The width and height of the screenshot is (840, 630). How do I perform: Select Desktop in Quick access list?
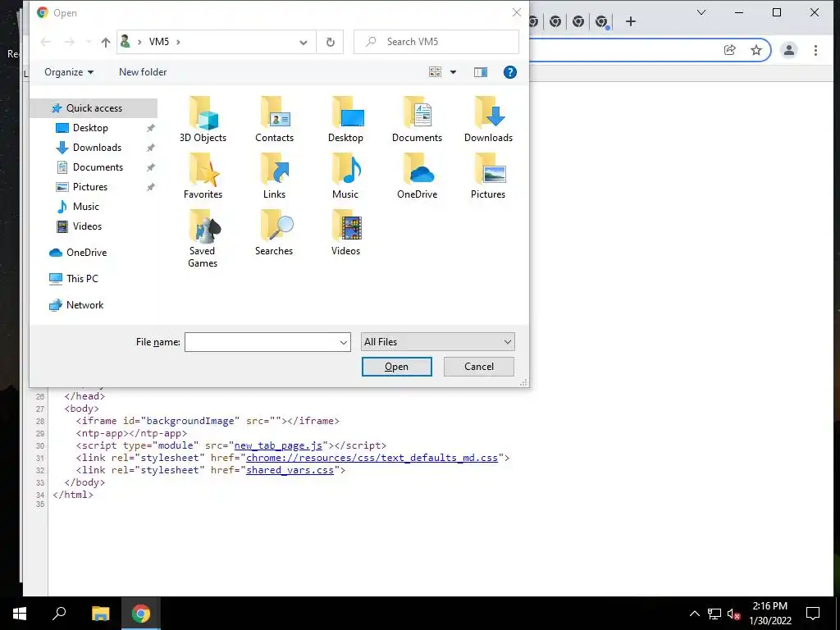point(90,128)
